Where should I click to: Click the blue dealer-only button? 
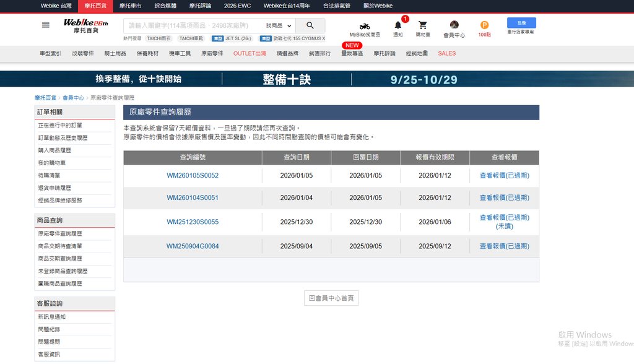[521, 23]
